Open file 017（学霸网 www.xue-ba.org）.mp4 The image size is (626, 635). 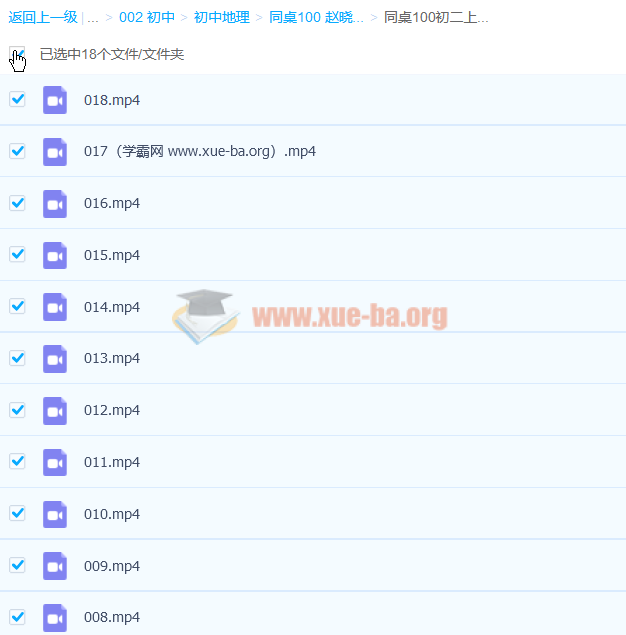(200, 152)
